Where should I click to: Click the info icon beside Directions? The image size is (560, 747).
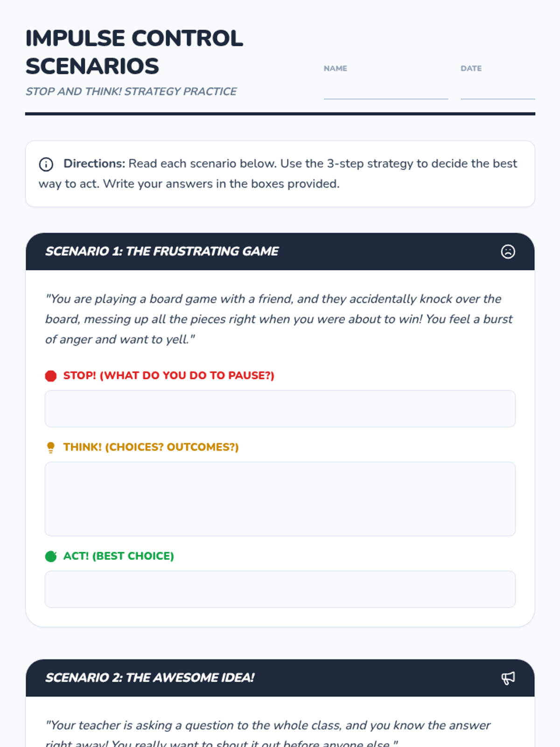click(46, 164)
